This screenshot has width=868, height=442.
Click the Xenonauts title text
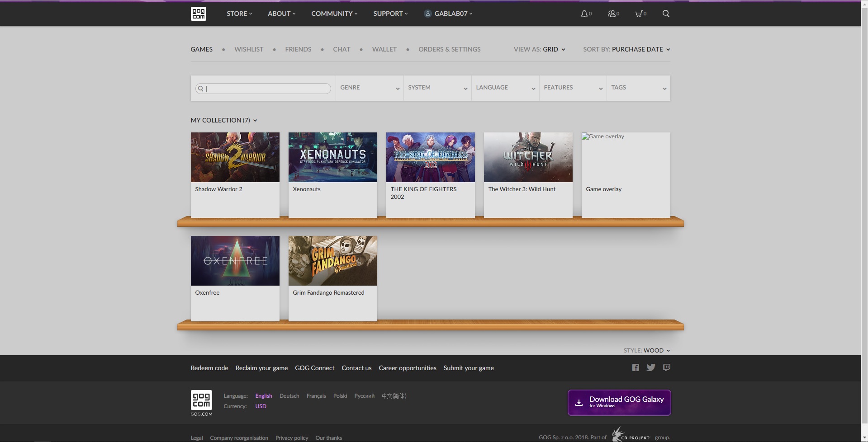(307, 189)
